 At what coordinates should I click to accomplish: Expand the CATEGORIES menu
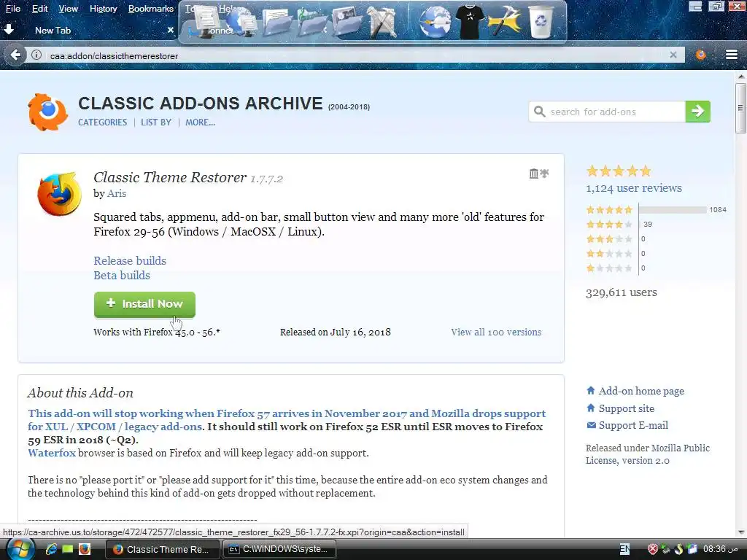[x=102, y=122]
